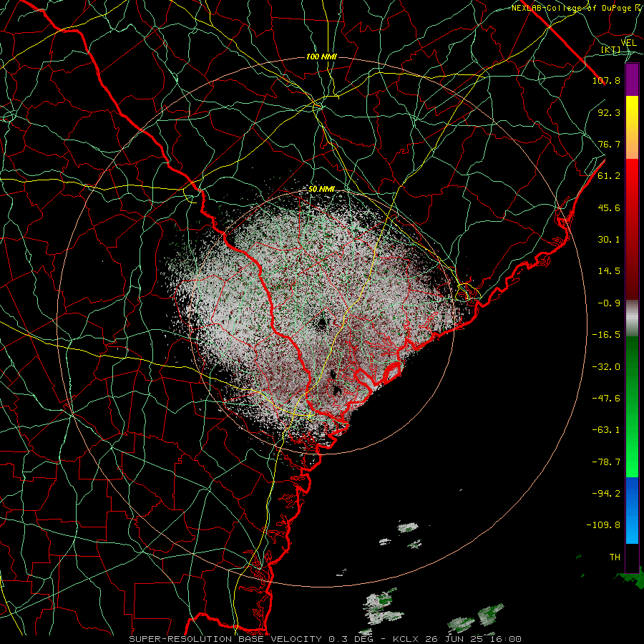Pick the gray near-zero segment of the velocity scale
The width and height of the screenshot is (644, 644).
click(x=632, y=318)
